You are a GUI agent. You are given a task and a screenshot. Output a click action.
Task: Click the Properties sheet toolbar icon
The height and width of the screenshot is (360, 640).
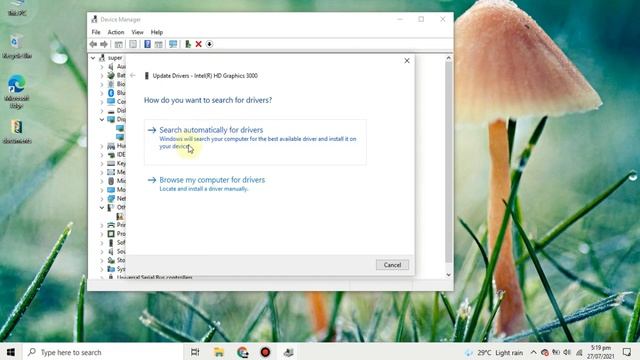(133, 44)
